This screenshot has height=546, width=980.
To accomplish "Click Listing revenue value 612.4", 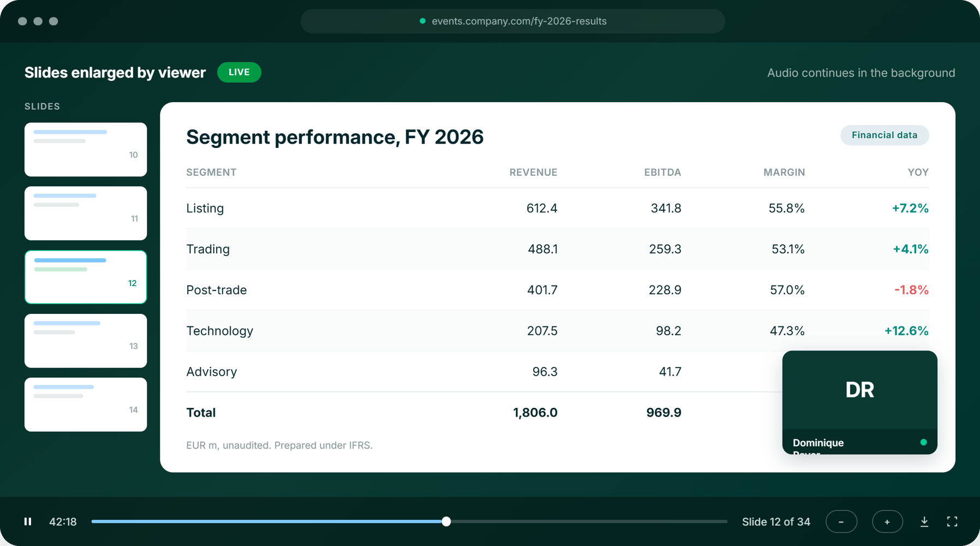I will pyautogui.click(x=542, y=208).
